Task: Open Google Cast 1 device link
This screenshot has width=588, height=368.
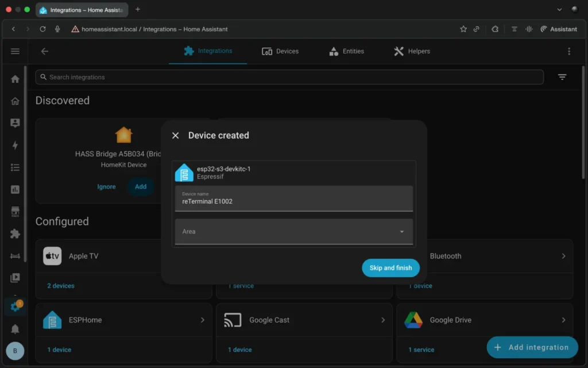Action: 239,350
